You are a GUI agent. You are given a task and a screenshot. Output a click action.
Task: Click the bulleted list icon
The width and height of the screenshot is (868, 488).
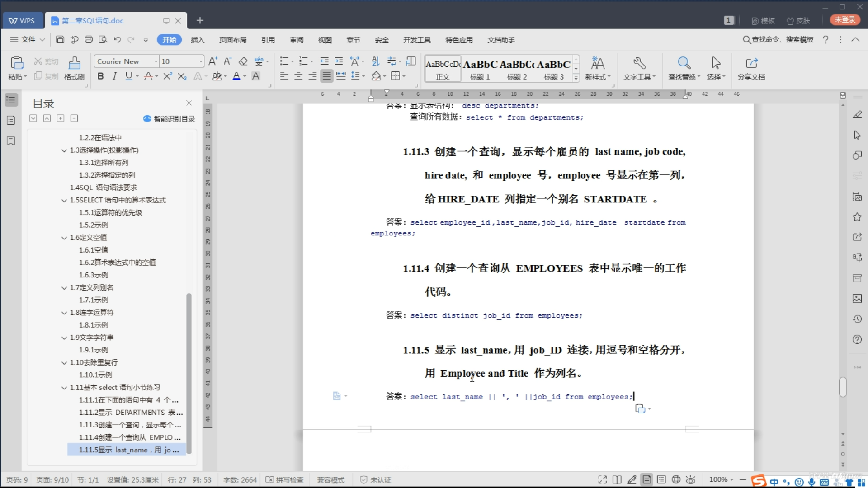click(284, 61)
